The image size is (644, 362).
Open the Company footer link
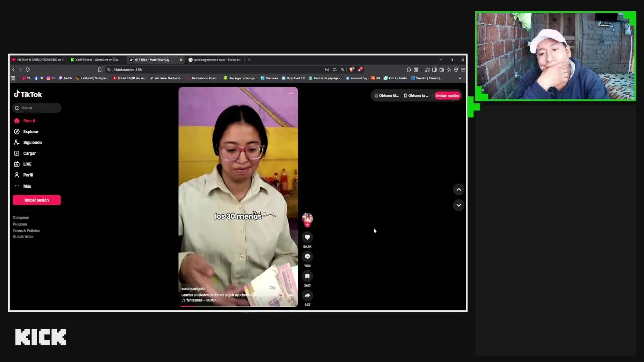coord(21,218)
